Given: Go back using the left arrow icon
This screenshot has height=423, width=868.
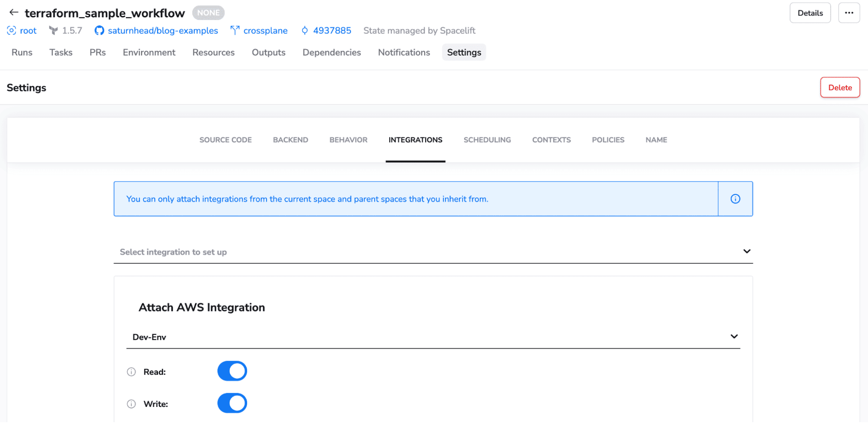Looking at the screenshot, I should click(14, 13).
